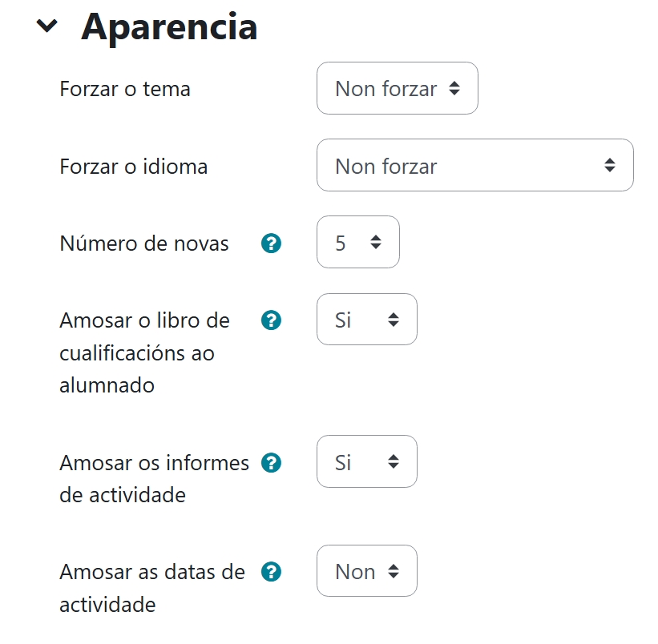
Task: Click the arrows icon inside Forzar o tema selector
Action: (x=454, y=89)
